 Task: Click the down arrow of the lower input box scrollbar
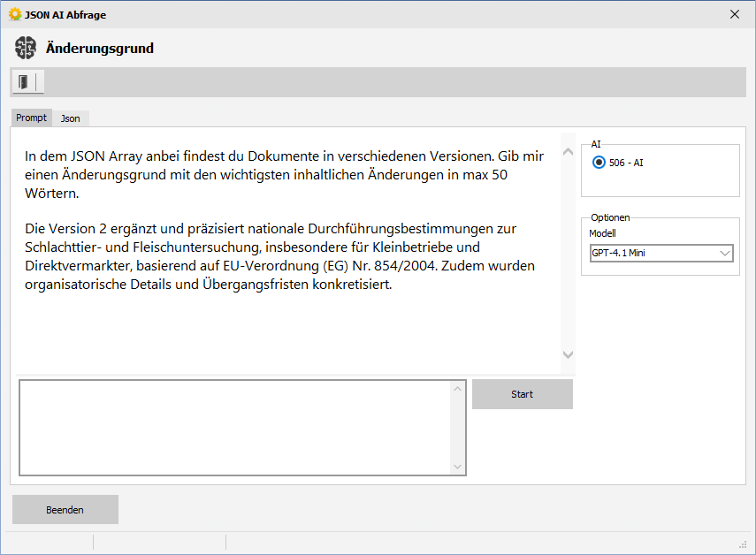click(x=457, y=467)
